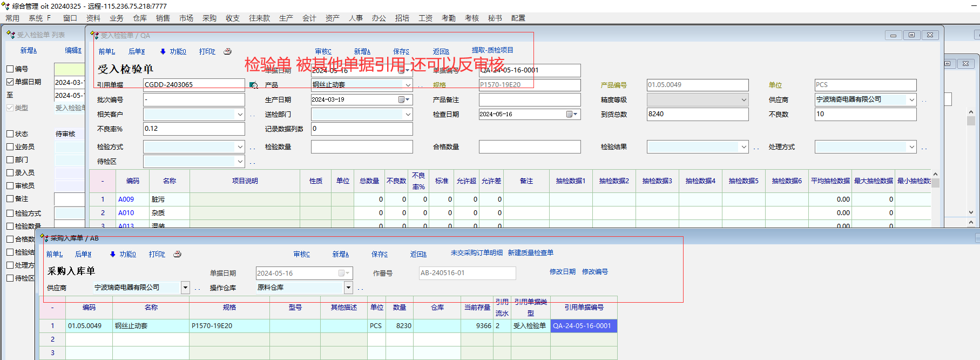Expand the 操作仓库 dropdown in 采购入库单
This screenshot has height=360, width=980.
pyautogui.click(x=348, y=288)
